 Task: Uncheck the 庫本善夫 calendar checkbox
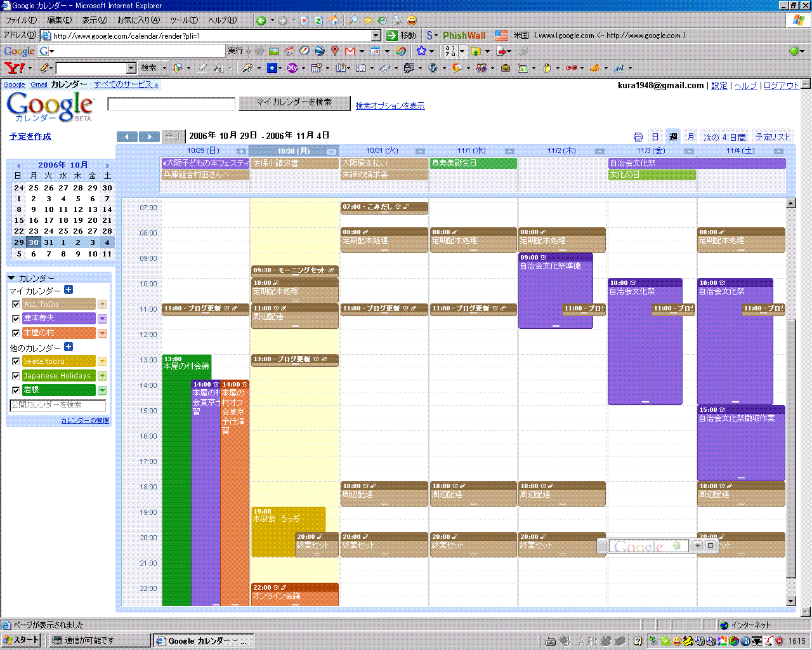coord(16,319)
